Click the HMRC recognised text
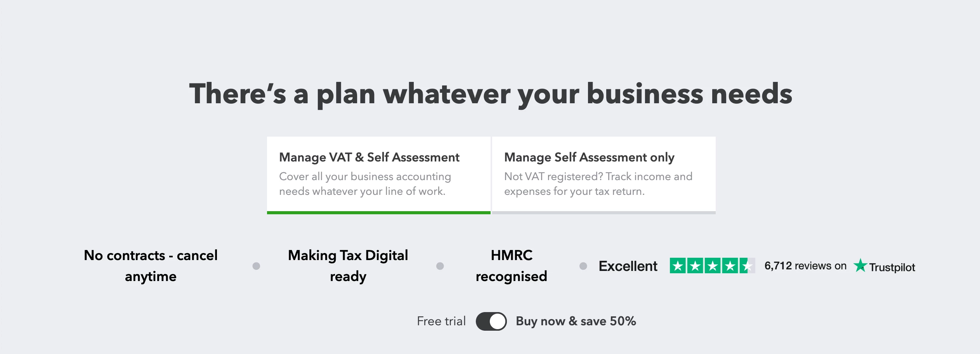The width and height of the screenshot is (980, 354). (512, 266)
